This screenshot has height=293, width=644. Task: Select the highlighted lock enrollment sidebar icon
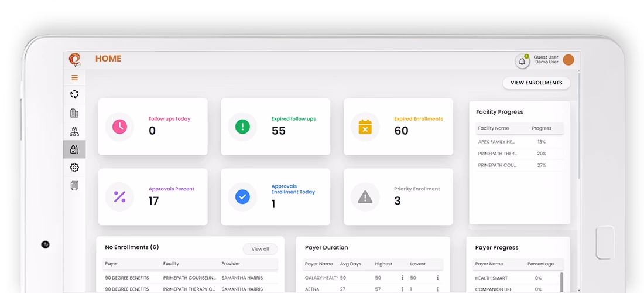tap(74, 149)
